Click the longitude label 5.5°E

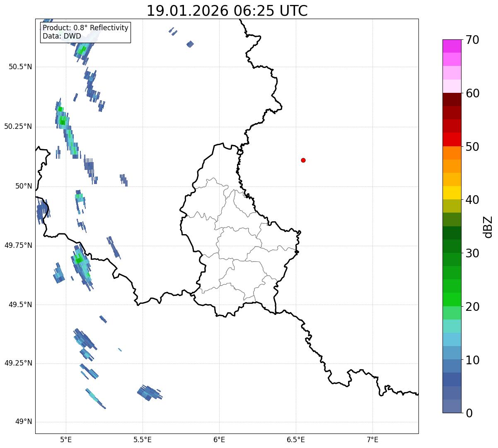tap(143, 439)
